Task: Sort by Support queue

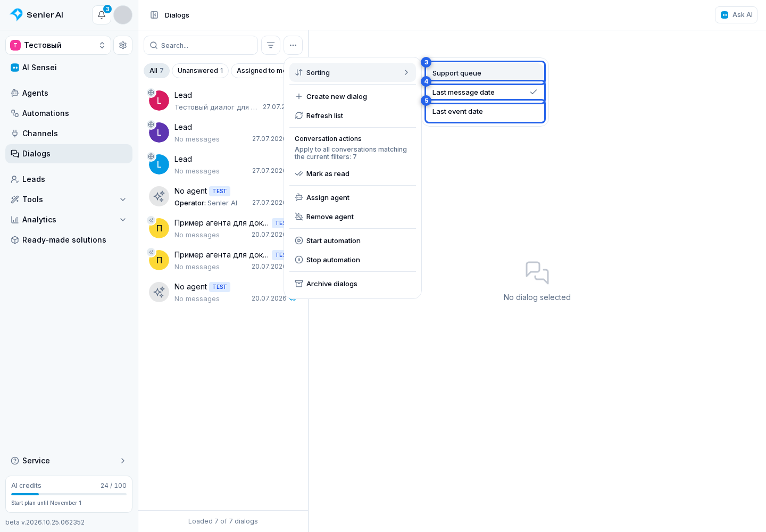Action: 485,73
